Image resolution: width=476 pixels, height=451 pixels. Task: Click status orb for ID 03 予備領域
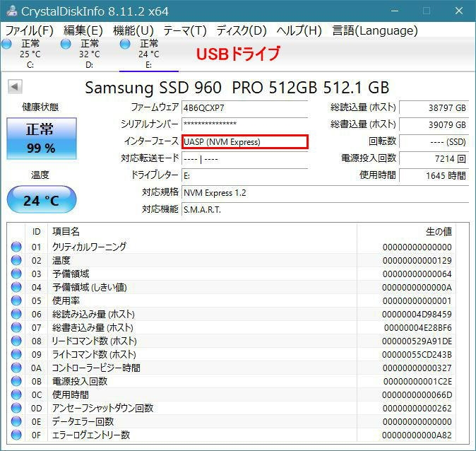pyautogui.click(x=16, y=274)
